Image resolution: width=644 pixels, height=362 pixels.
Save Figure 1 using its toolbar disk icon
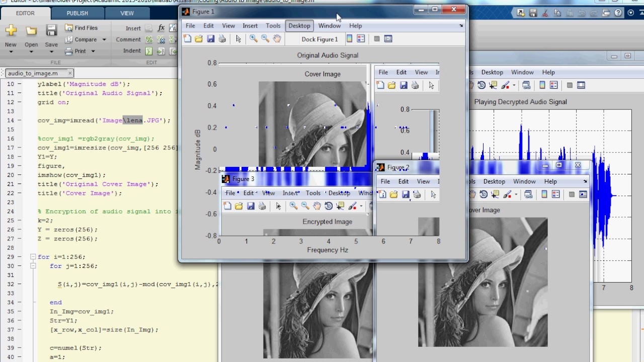[210, 39]
